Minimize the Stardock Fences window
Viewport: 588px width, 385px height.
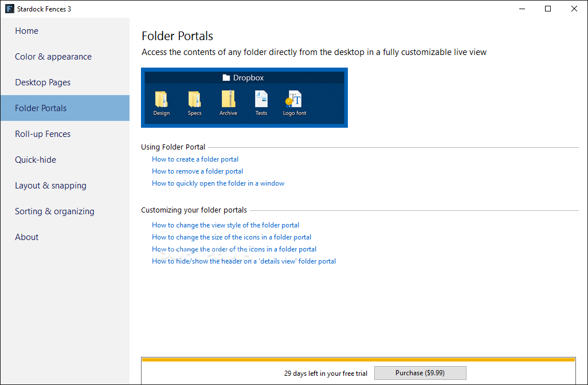(522, 9)
